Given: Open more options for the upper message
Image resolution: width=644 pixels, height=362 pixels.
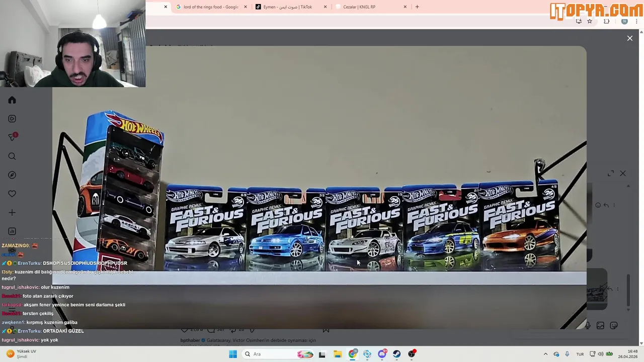Looking at the screenshot, I should pyautogui.click(x=615, y=205).
